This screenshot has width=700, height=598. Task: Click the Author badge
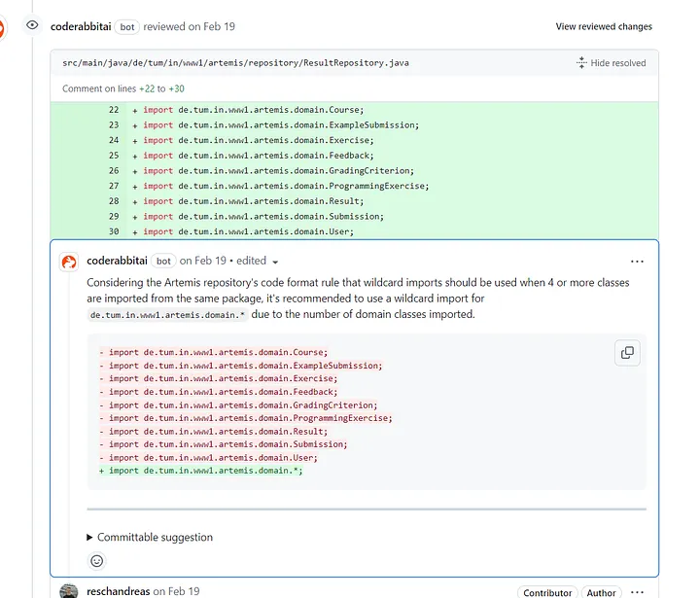tap(601, 592)
